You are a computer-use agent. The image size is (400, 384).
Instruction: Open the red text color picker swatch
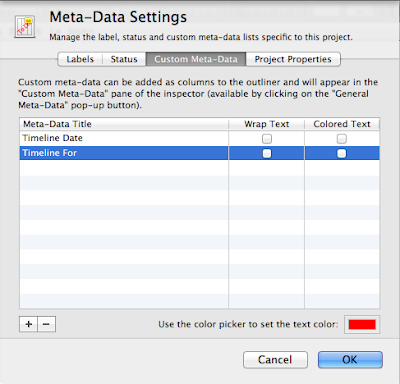point(362,324)
